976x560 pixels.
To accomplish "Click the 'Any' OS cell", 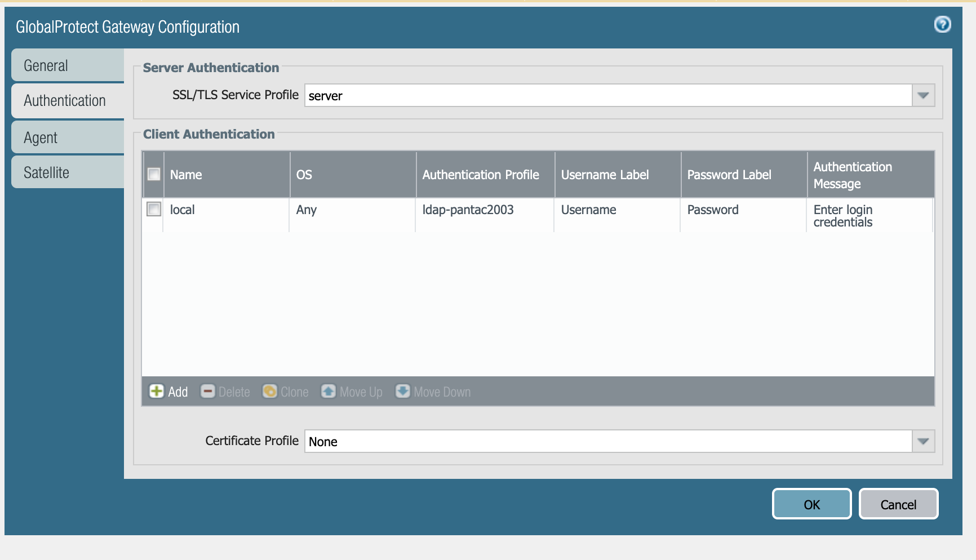I will tap(353, 215).
